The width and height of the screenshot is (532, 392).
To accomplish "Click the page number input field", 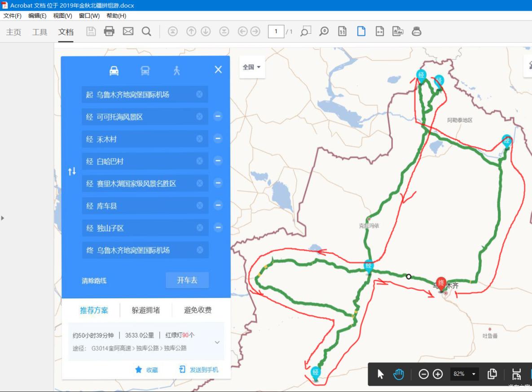I will point(277,31).
